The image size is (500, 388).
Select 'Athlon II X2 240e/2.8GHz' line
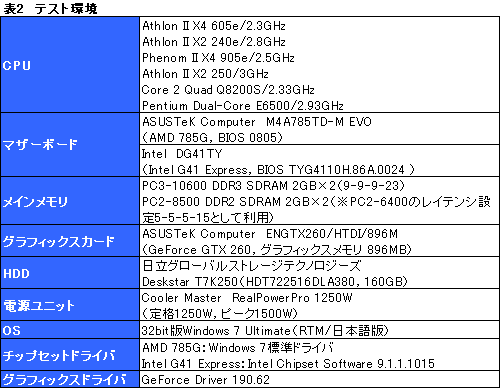pos(214,42)
